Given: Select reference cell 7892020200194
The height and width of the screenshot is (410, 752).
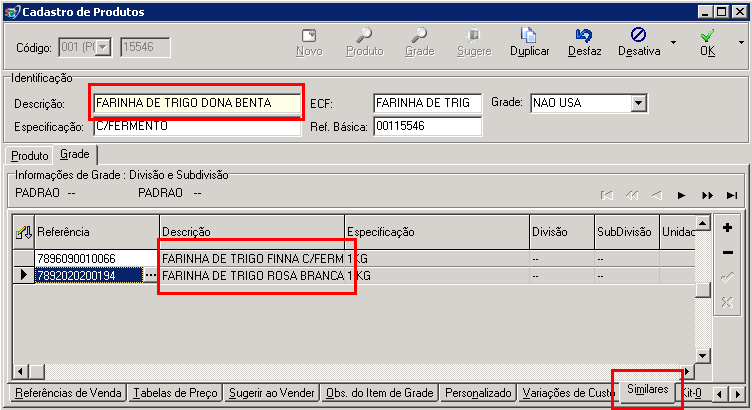Looking at the screenshot, I should pos(89,275).
